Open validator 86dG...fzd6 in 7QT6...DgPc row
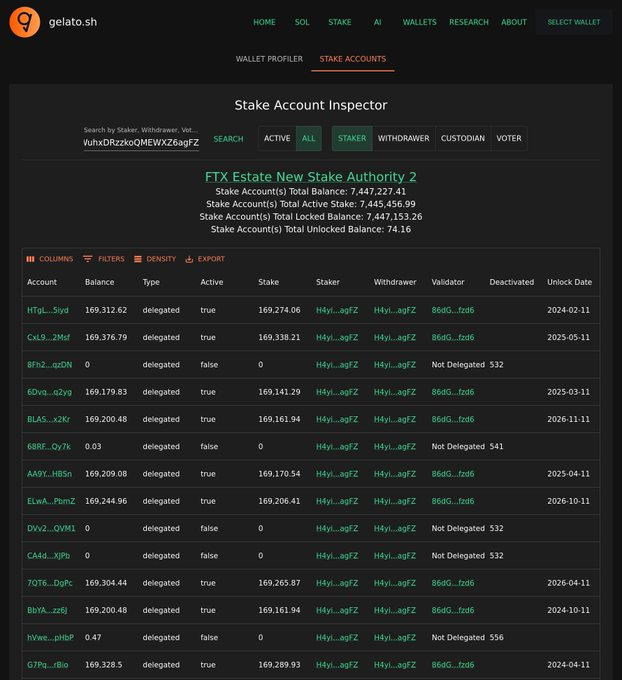622x680 pixels. [452, 583]
